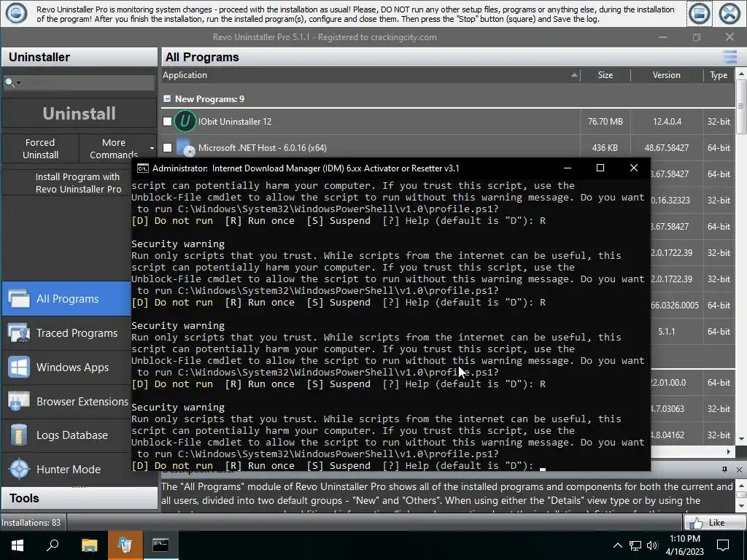Click Forced Uninstall button
Viewport: 747px width, 560px height.
[41, 149]
